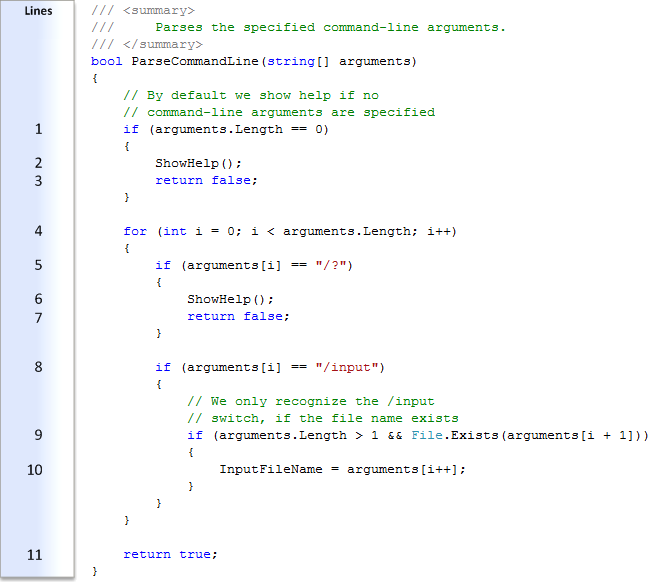Click comment 'By default we show help if no'

[262, 96]
